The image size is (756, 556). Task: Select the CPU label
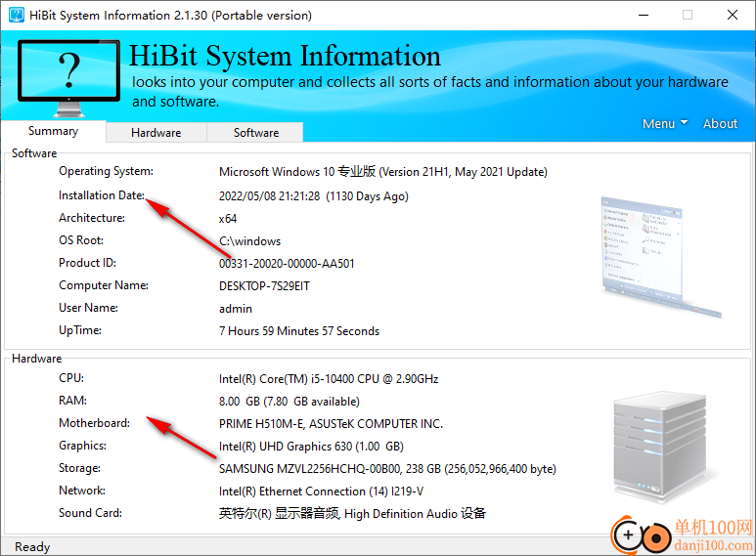pos(71,378)
